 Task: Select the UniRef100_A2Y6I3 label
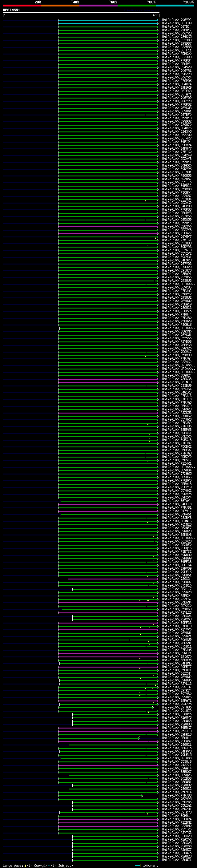[176, 250]
